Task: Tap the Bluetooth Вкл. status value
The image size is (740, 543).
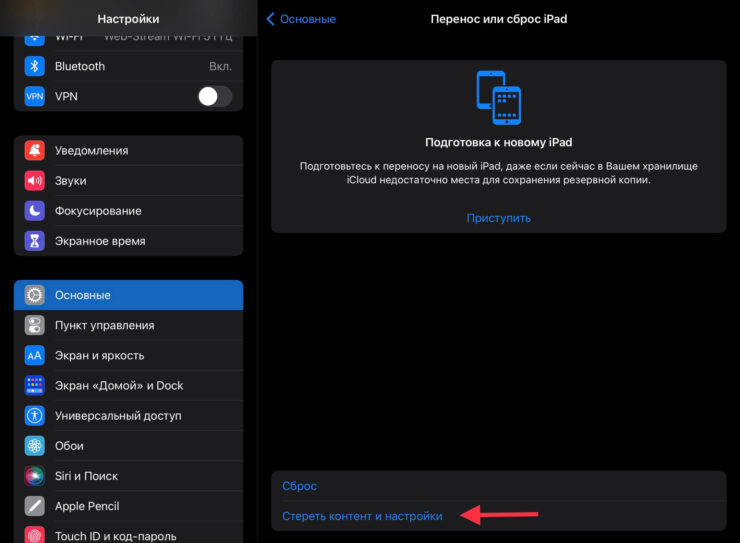Action: pos(220,67)
